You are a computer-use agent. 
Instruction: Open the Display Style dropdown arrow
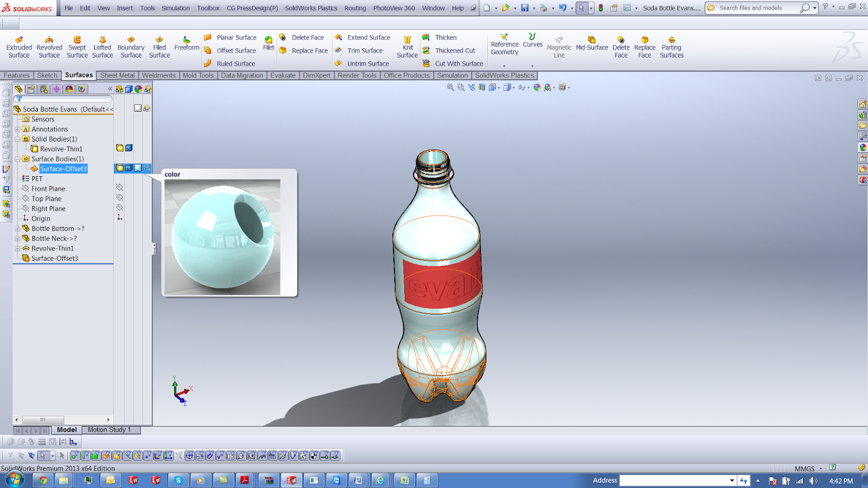[514, 87]
